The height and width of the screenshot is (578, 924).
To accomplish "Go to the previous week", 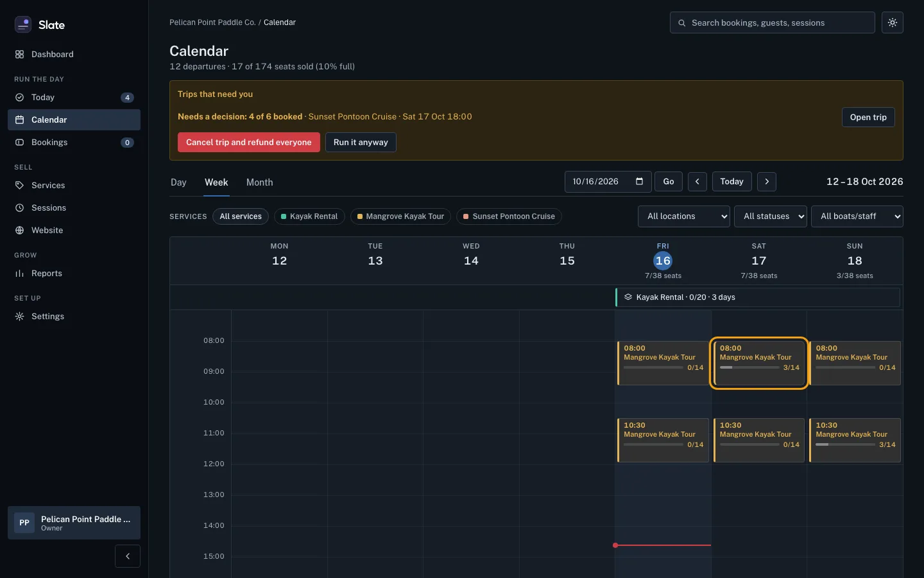I will point(697,182).
